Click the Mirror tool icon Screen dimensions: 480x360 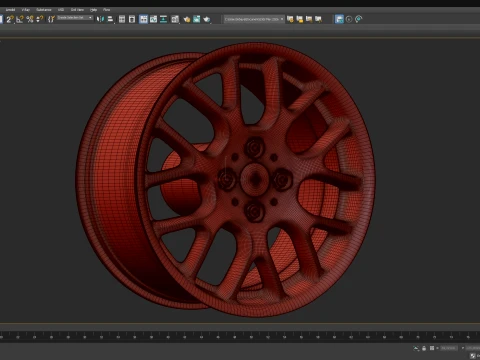[100, 19]
